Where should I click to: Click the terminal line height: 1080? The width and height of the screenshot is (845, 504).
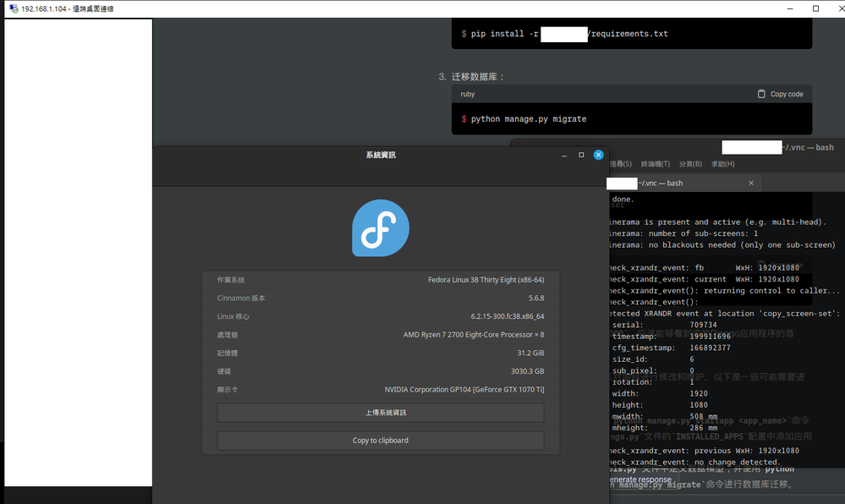[x=660, y=405]
